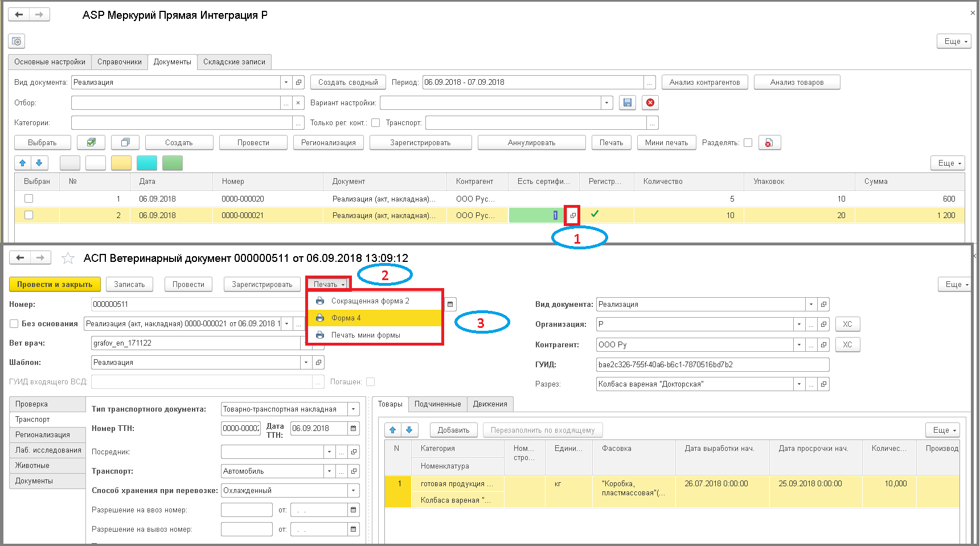
Task: Check Выбран box for row 0000-000021
Action: (28, 215)
